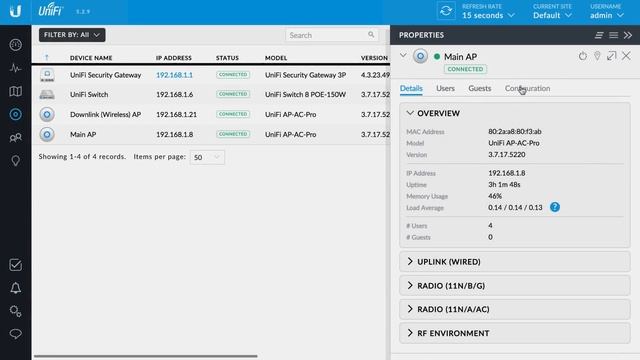Image resolution: width=640 pixels, height=360 pixels.
Task: Open the Alerts bell icon in sidebar
Action: [x=16, y=288]
